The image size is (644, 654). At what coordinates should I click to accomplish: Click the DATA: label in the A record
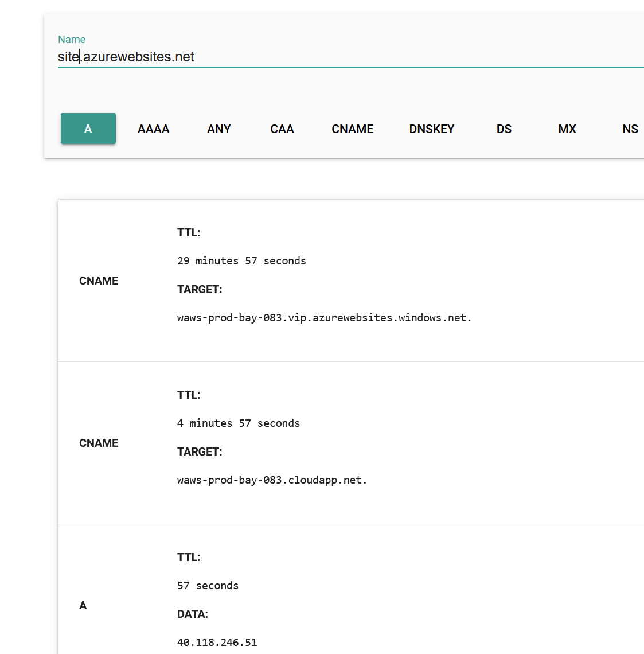coord(193,614)
